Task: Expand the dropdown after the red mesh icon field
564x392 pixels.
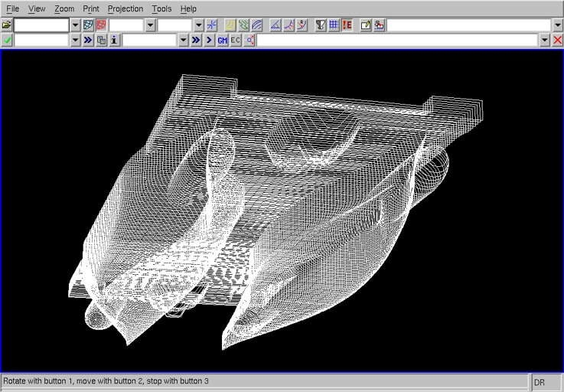Action: tap(150, 25)
